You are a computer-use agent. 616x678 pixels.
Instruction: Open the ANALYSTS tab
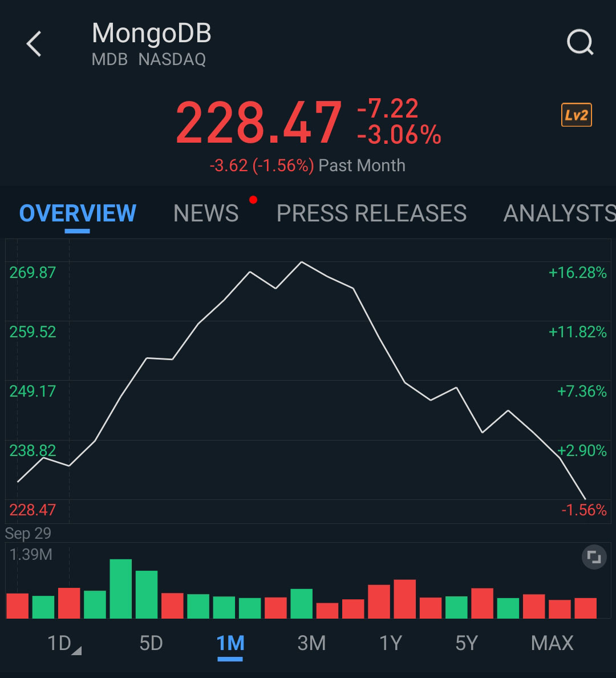560,213
